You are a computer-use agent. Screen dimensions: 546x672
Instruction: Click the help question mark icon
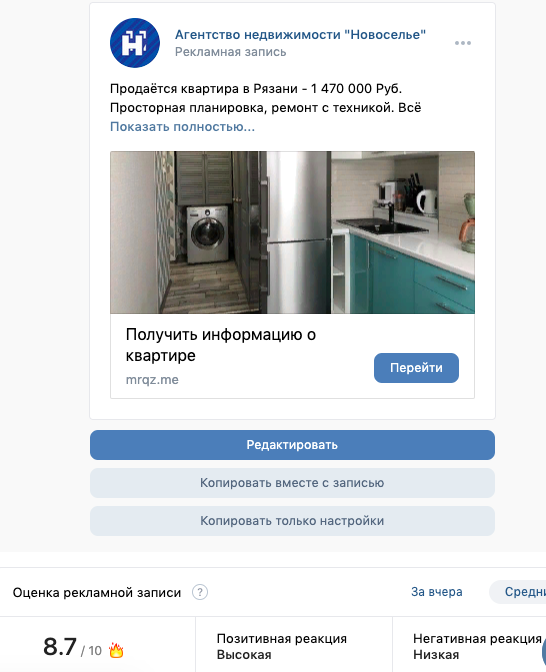[x=200, y=592]
